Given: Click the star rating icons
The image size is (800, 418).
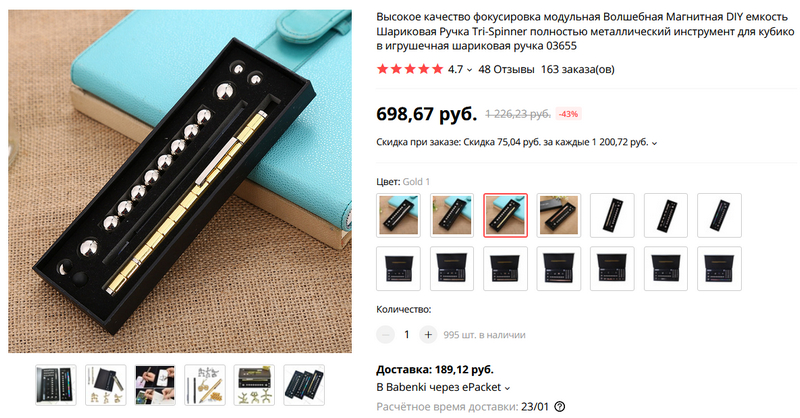Looking at the screenshot, I should pyautogui.click(x=410, y=69).
